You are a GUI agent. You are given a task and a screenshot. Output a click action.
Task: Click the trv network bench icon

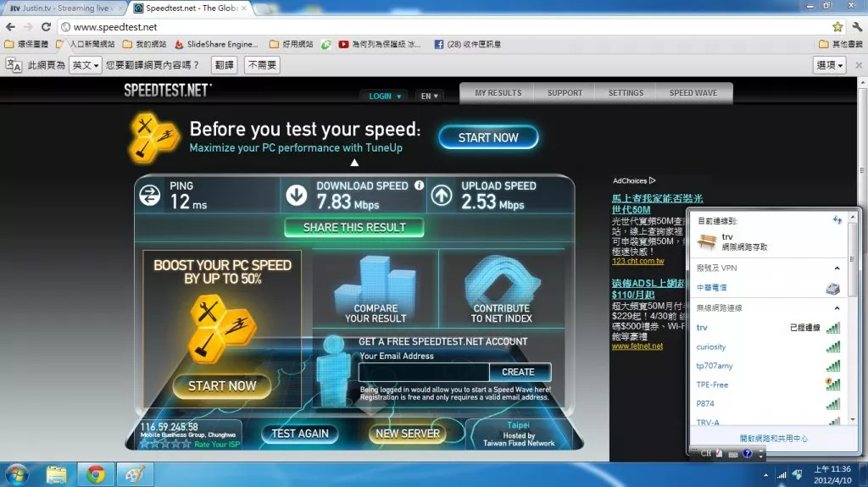tap(706, 241)
